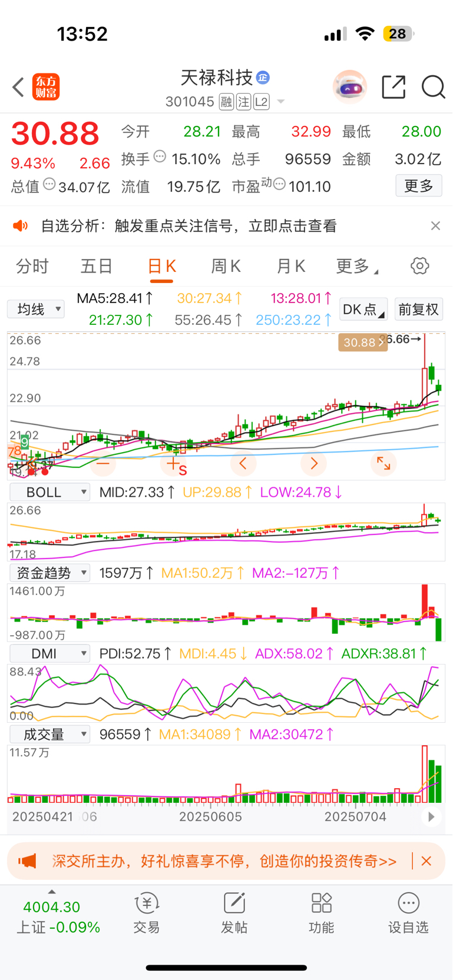Viewport: 453px width, 980px height.
Task: Share the stock page via export icon
Action: (394, 87)
